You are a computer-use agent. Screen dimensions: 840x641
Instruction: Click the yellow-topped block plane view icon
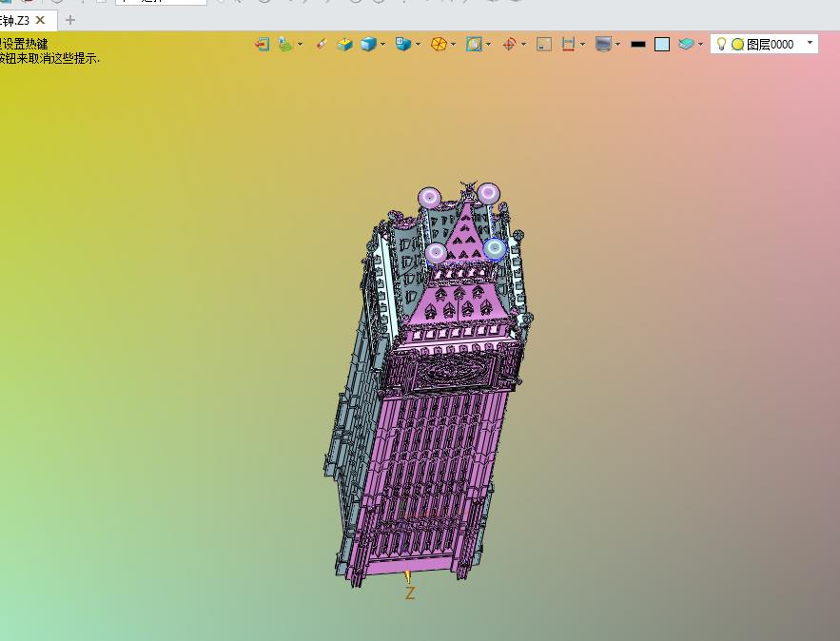(x=344, y=44)
